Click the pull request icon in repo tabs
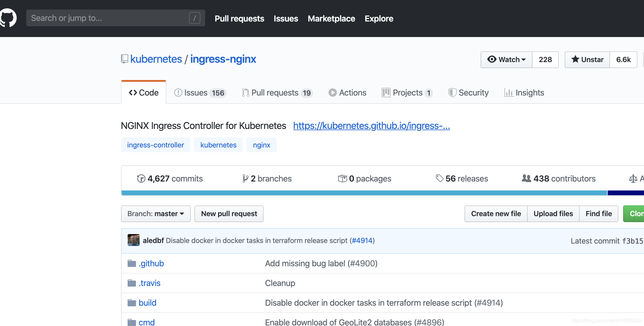 pos(245,93)
